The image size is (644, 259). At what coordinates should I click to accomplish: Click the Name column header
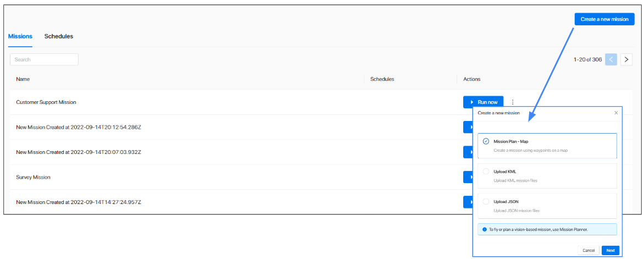click(23, 79)
